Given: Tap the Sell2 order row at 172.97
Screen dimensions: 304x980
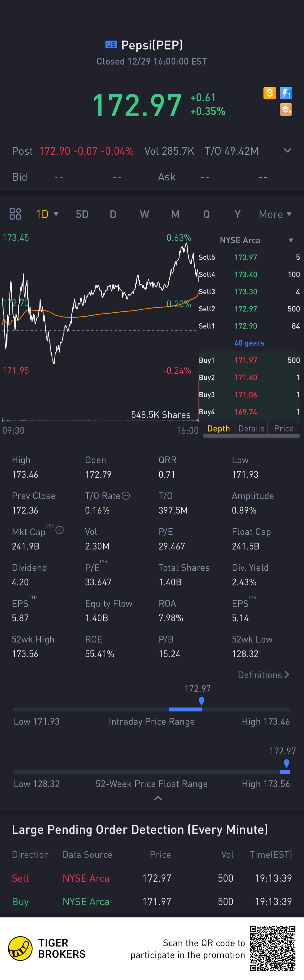Looking at the screenshot, I should tap(249, 309).
